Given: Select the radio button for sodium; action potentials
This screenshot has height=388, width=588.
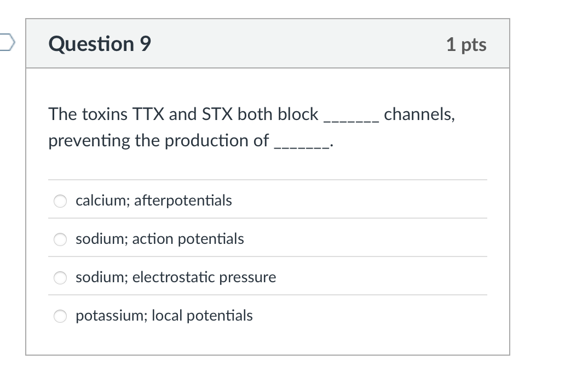Looking at the screenshot, I should tap(60, 239).
